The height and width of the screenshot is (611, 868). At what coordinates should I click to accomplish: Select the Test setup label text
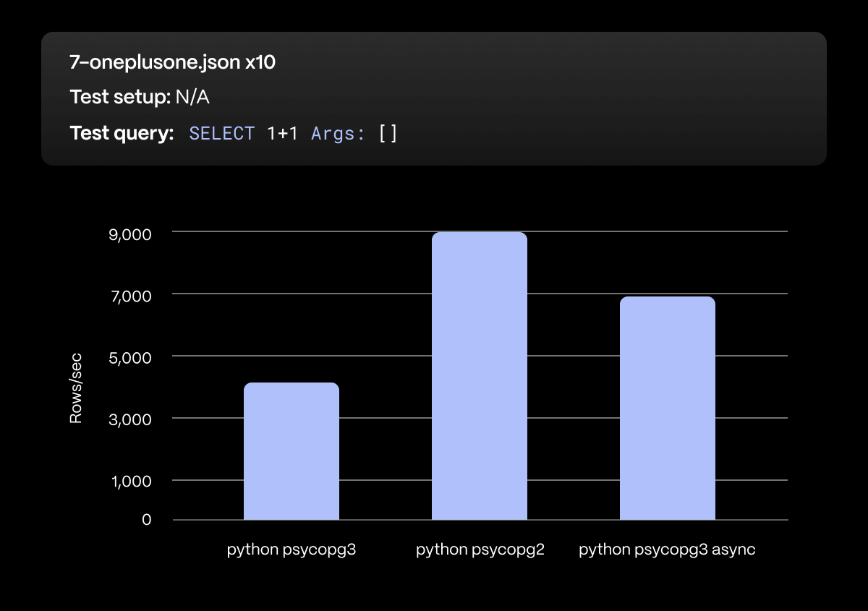[120, 97]
